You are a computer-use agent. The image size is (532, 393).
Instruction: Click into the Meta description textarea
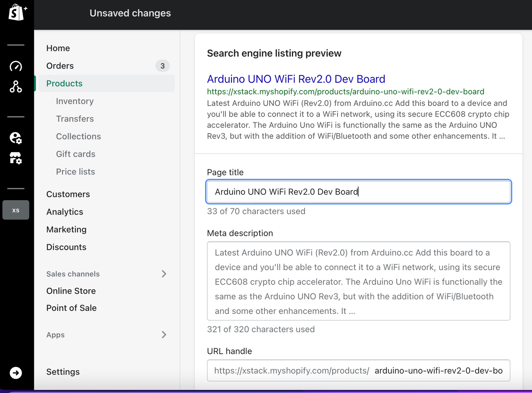click(359, 281)
